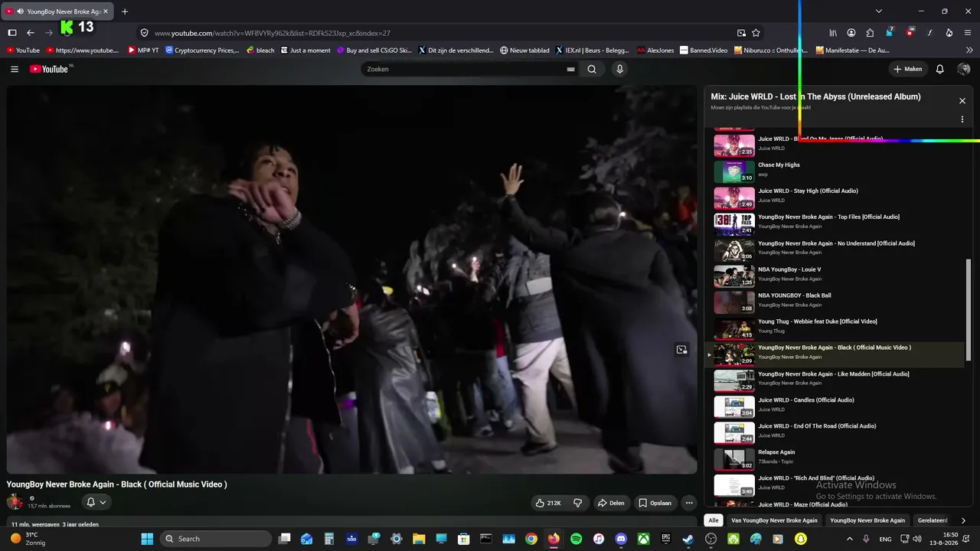
Task: Toggle the miniplayer icon on the video
Action: 681,350
